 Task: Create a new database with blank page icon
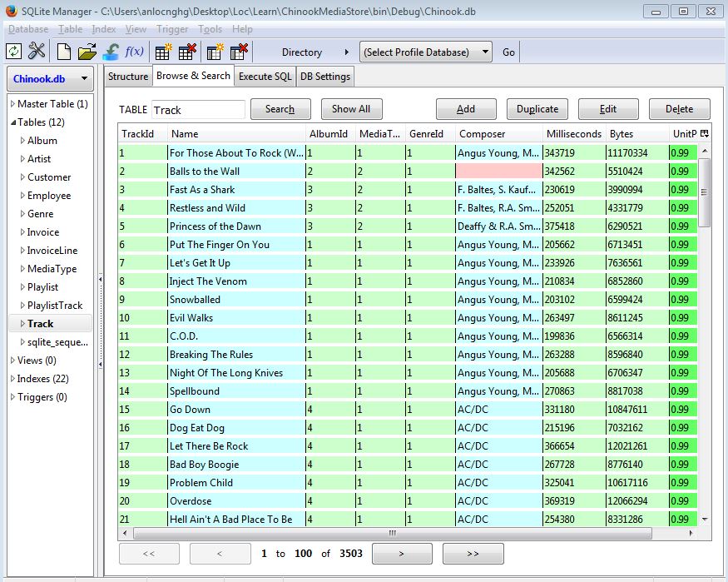pyautogui.click(x=64, y=52)
